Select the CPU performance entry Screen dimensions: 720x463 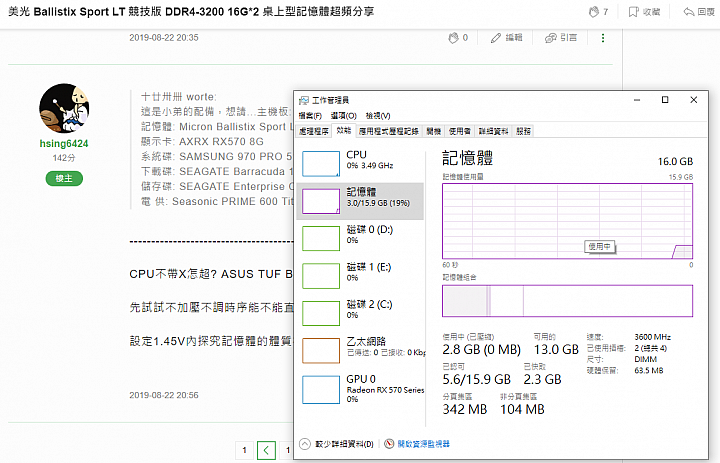click(x=360, y=164)
